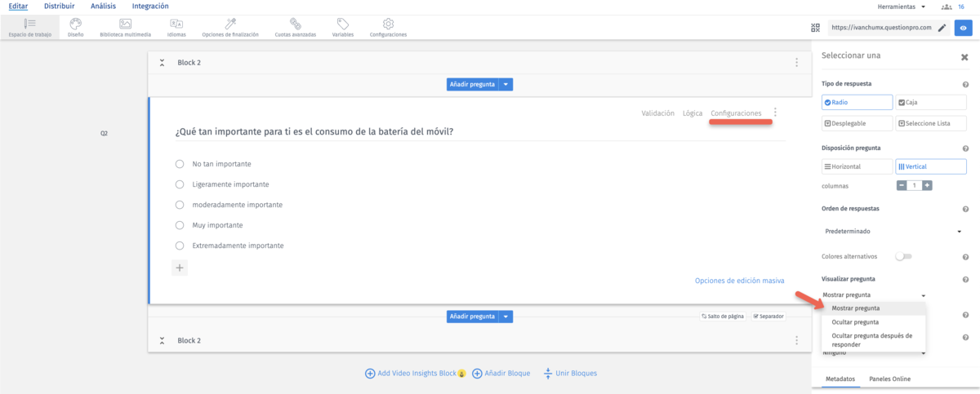Image resolution: width=980 pixels, height=394 pixels.
Task: Switch to the Editar tab
Action: pos(18,7)
